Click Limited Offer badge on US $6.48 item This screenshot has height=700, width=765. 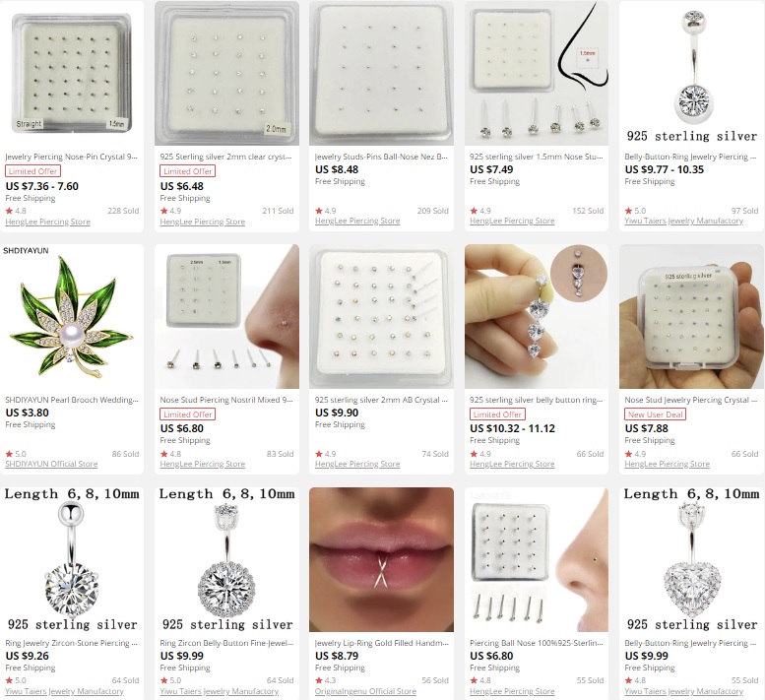pyautogui.click(x=188, y=171)
